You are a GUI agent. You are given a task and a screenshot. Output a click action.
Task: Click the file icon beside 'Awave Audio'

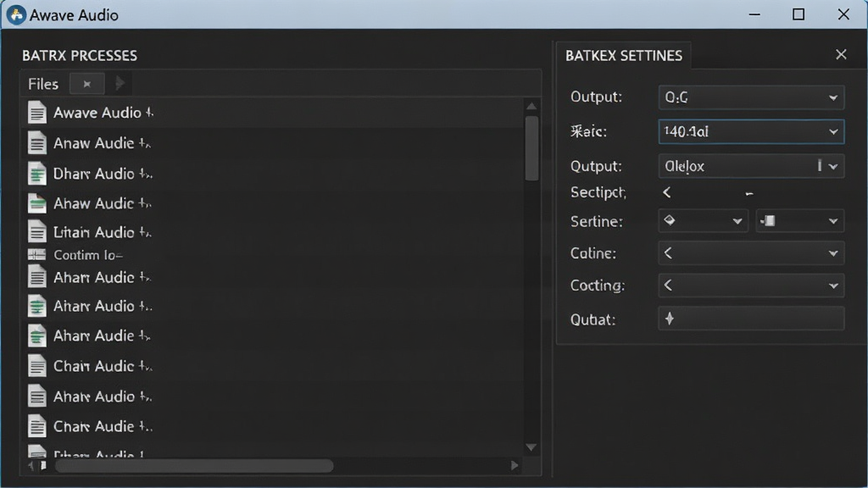pos(37,113)
